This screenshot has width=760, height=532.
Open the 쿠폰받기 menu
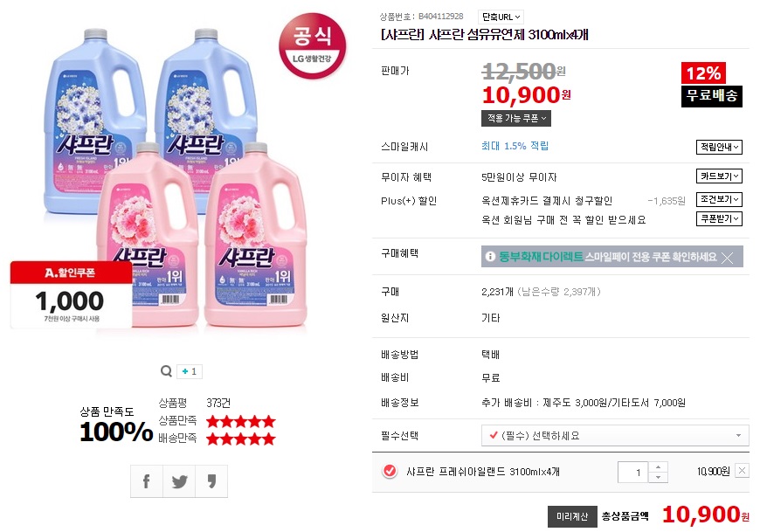click(x=719, y=218)
